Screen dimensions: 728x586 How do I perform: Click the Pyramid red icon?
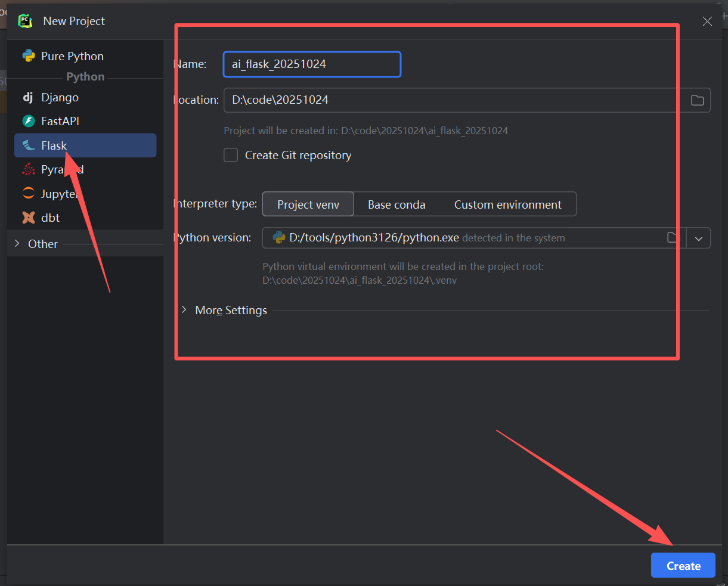point(28,170)
